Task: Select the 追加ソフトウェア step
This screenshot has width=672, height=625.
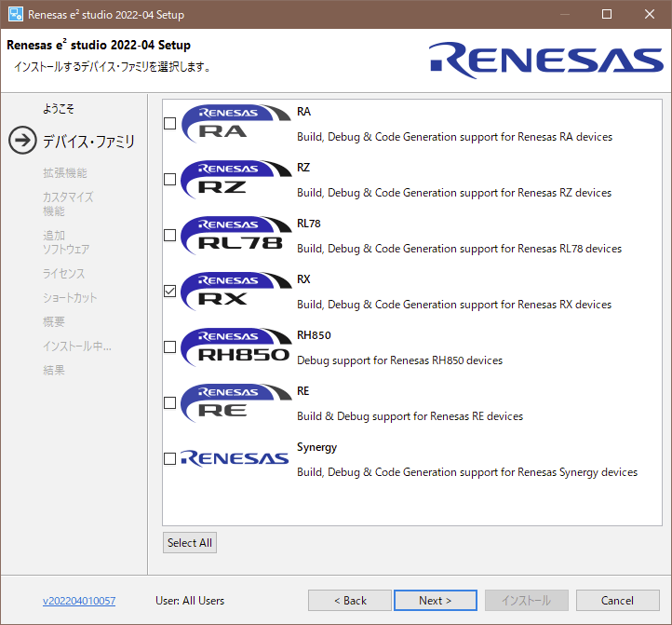Action: pos(66,242)
